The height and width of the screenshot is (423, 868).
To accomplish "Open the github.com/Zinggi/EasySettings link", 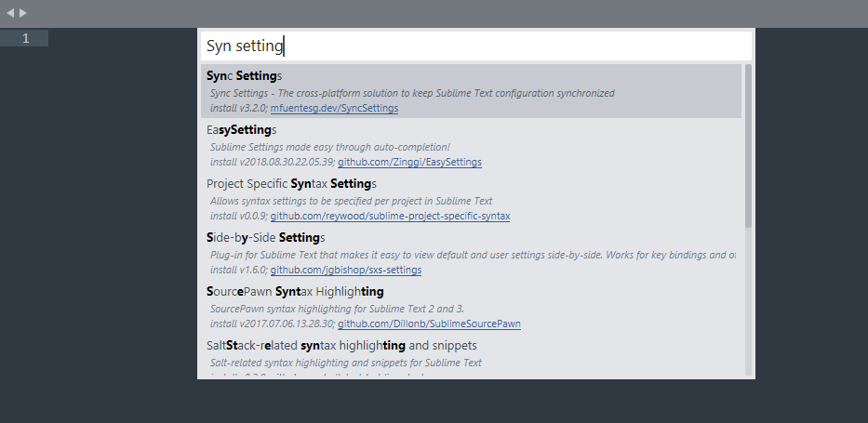I will pyautogui.click(x=409, y=162).
